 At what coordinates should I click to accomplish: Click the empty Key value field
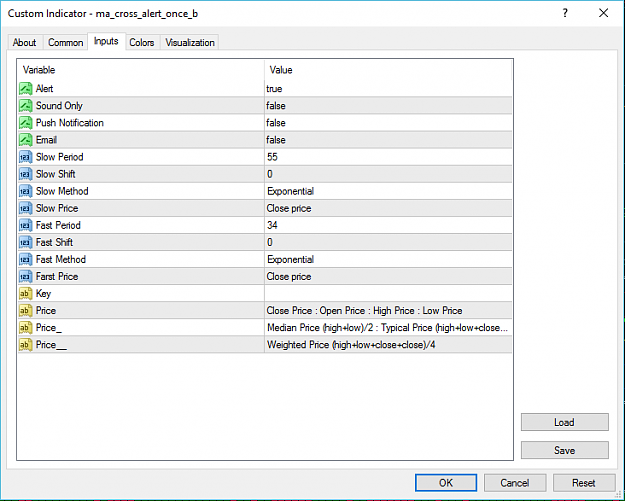click(388, 294)
